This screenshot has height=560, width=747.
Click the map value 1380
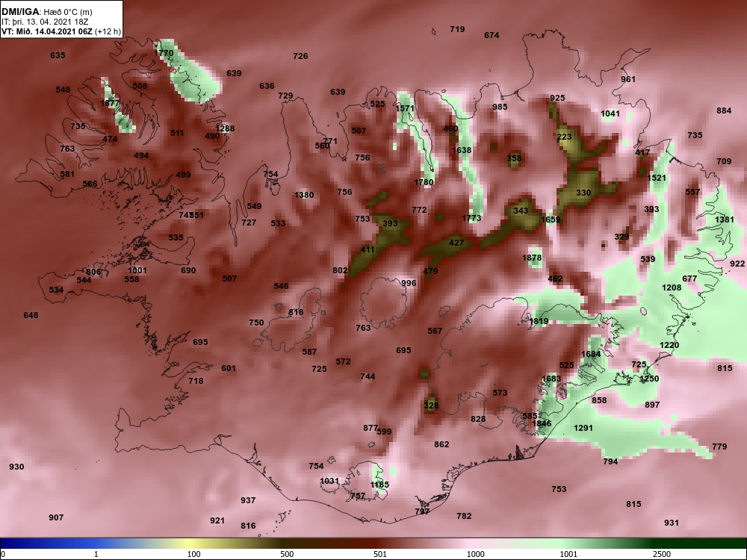click(304, 195)
